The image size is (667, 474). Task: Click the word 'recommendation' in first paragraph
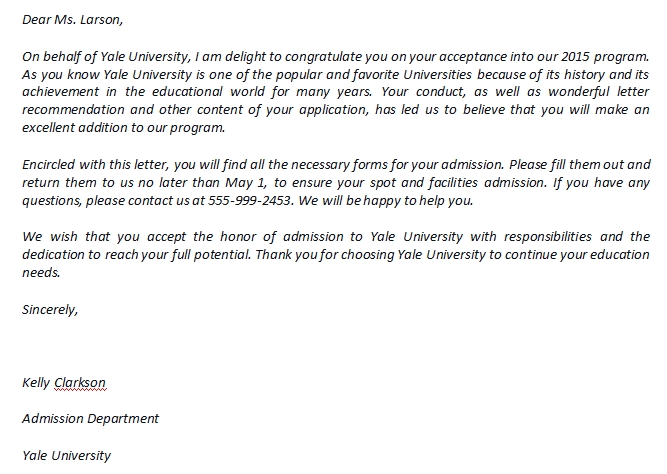pos(73,110)
